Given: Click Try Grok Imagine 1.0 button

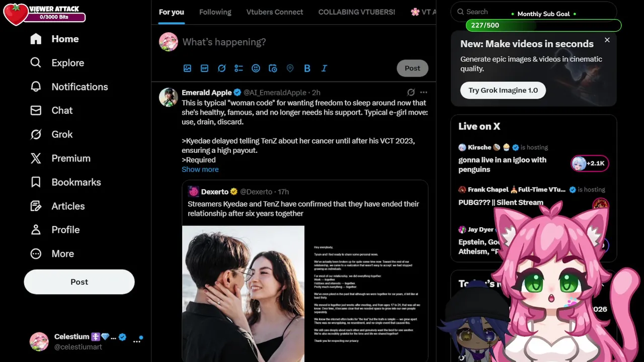Looking at the screenshot, I should click(503, 90).
